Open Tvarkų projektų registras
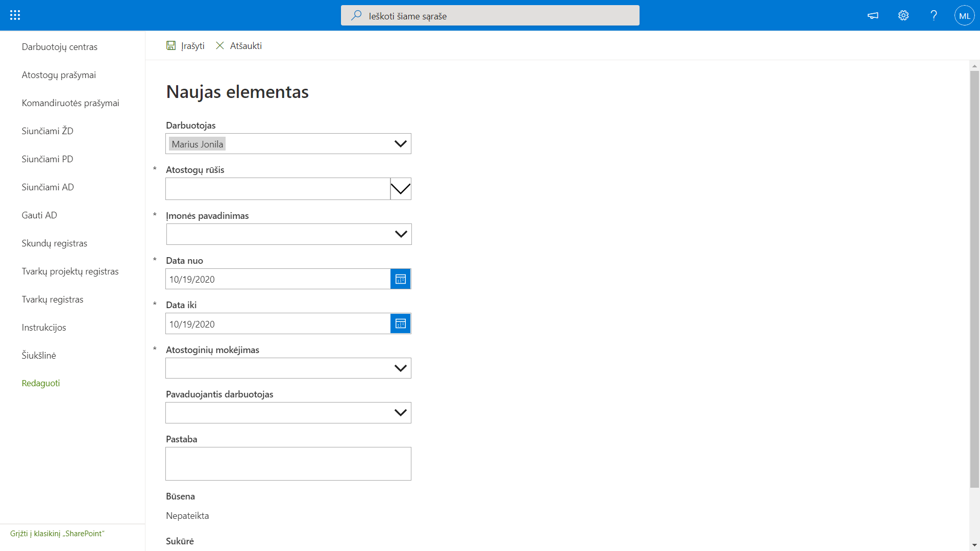The height and width of the screenshot is (551, 980). 70,271
